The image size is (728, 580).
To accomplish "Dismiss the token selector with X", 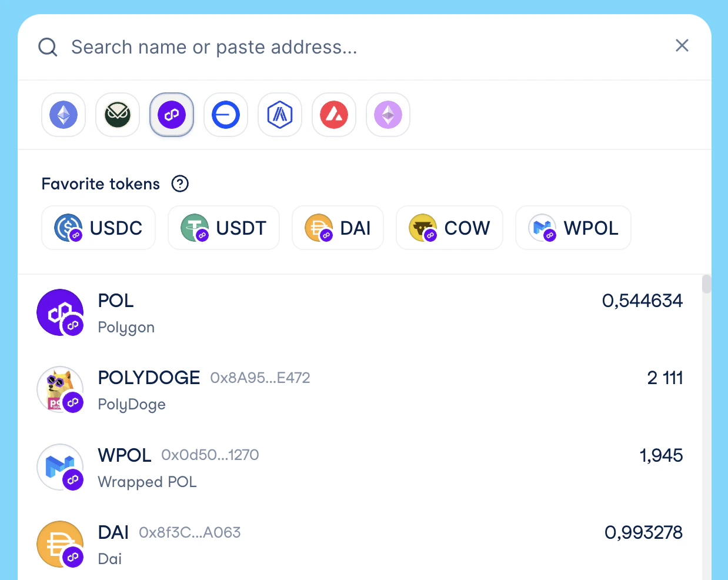I will pyautogui.click(x=682, y=45).
